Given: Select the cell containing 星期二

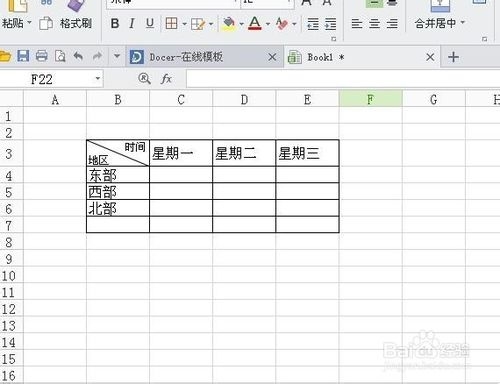Looking at the screenshot, I should [x=244, y=153].
